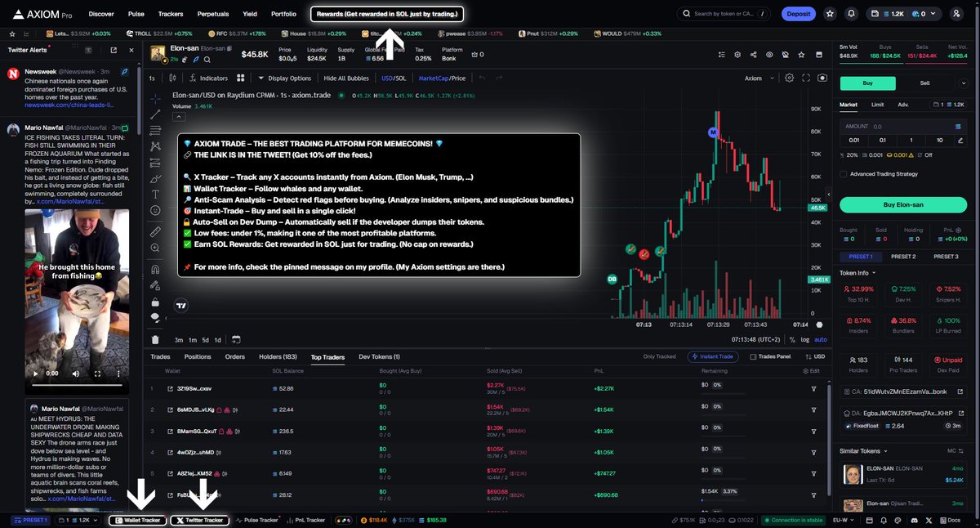The height and width of the screenshot is (528, 980).
Task: Open the Dev Tokens (1) tab
Action: pos(380,357)
